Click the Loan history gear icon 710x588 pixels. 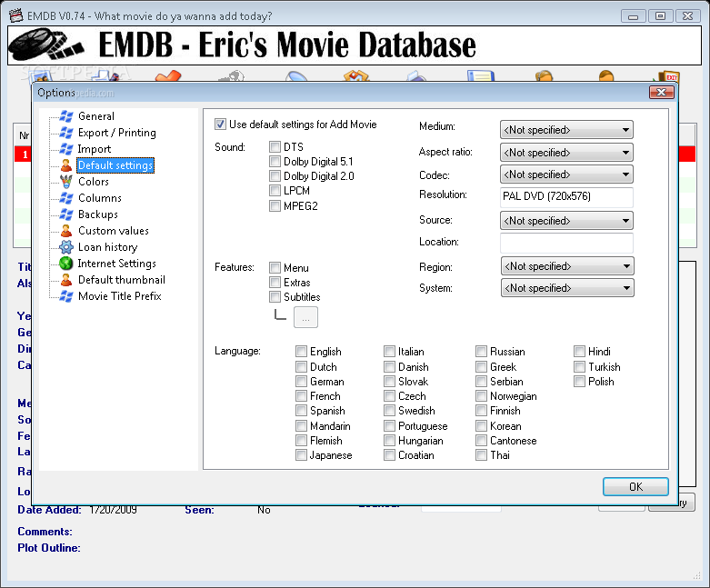[x=66, y=246]
